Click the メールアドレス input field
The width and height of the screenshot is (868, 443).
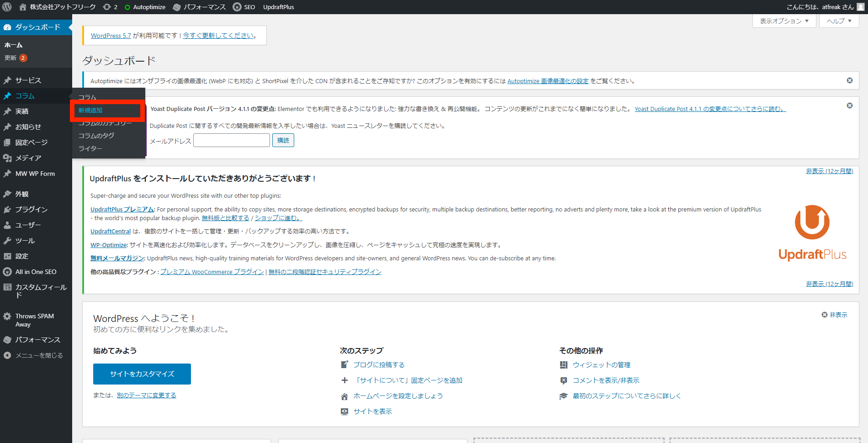[232, 140]
